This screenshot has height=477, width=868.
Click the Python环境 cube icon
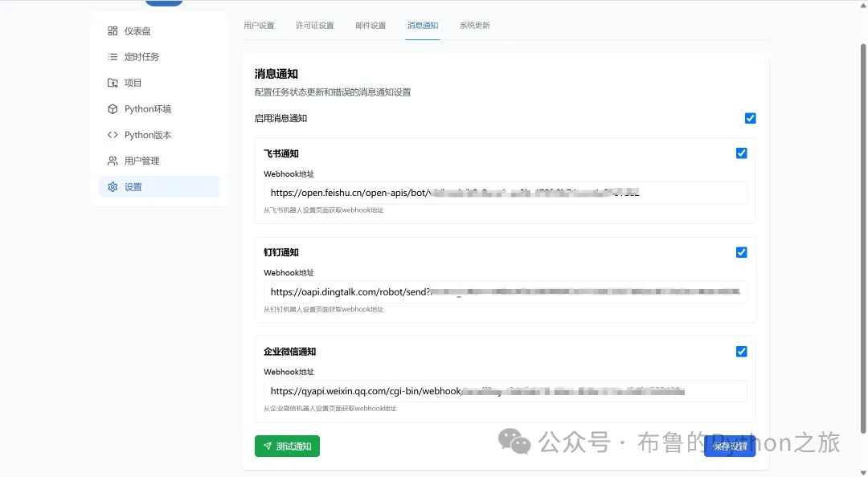113,109
